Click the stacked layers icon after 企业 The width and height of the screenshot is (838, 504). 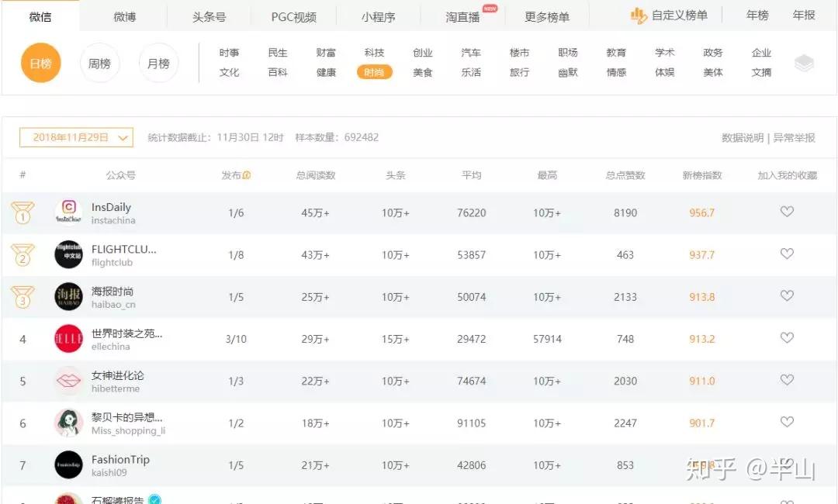coord(804,63)
